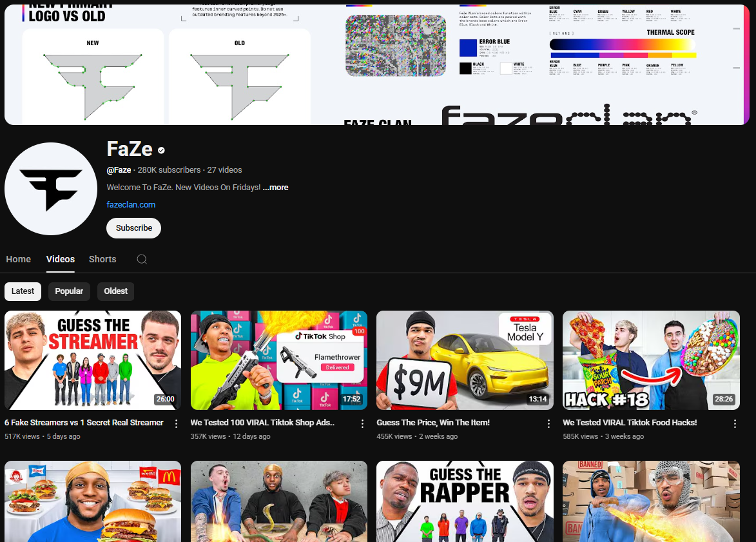Subscribe to the FaZe channel
This screenshot has height=542, width=756.
pyautogui.click(x=133, y=228)
